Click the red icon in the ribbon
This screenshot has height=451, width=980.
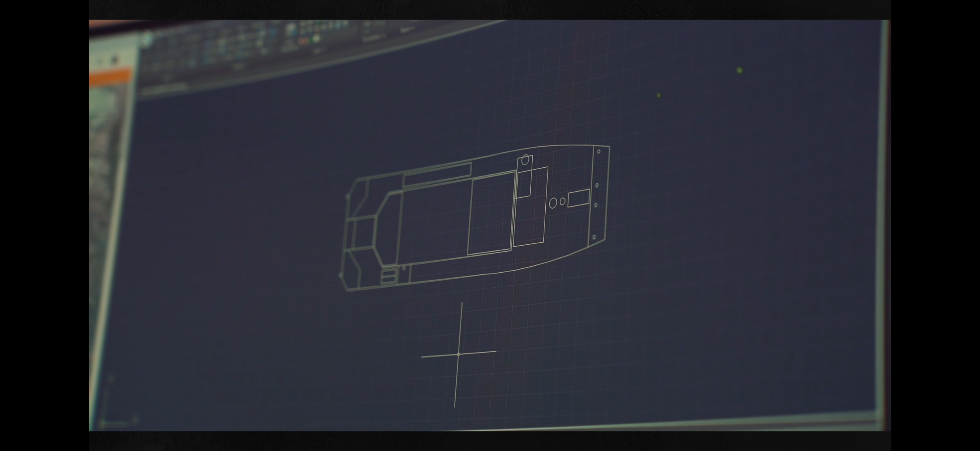click(x=303, y=40)
